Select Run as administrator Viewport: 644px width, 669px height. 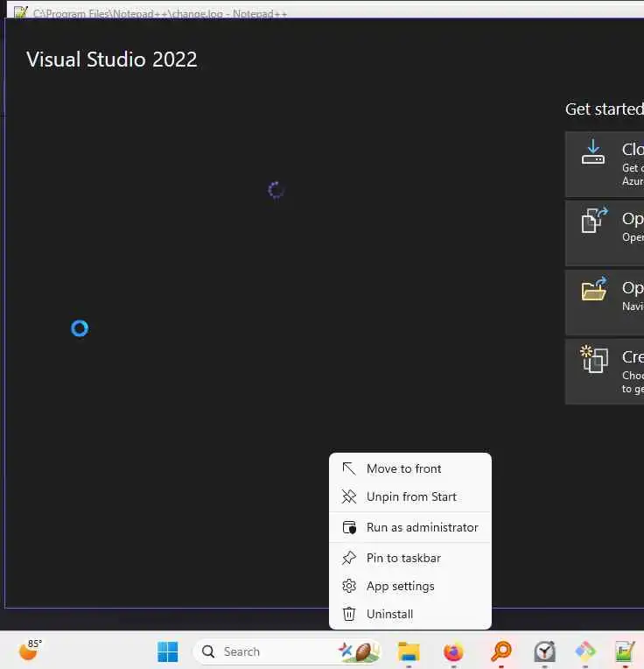point(409,527)
